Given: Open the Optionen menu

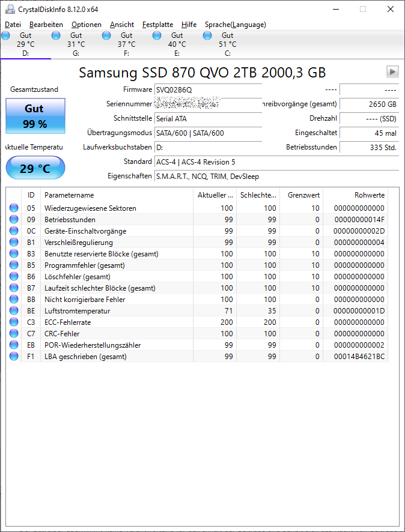Looking at the screenshot, I should pyautogui.click(x=87, y=25).
